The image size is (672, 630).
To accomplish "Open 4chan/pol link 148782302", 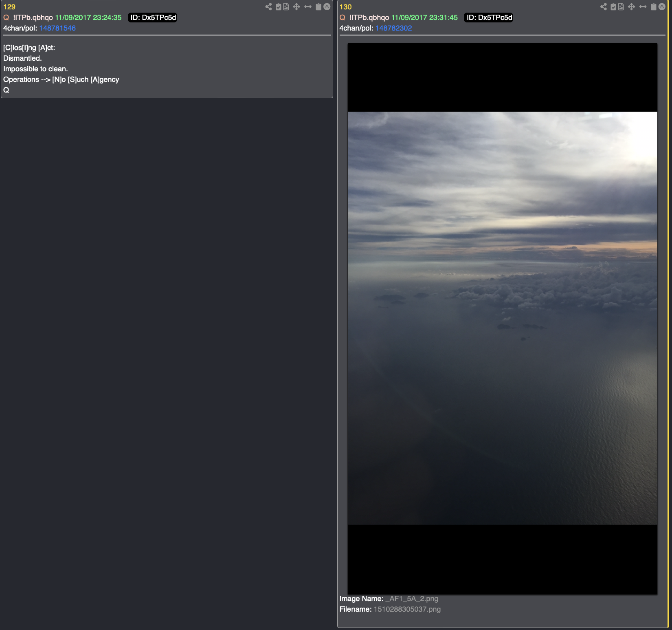I will coord(393,28).
